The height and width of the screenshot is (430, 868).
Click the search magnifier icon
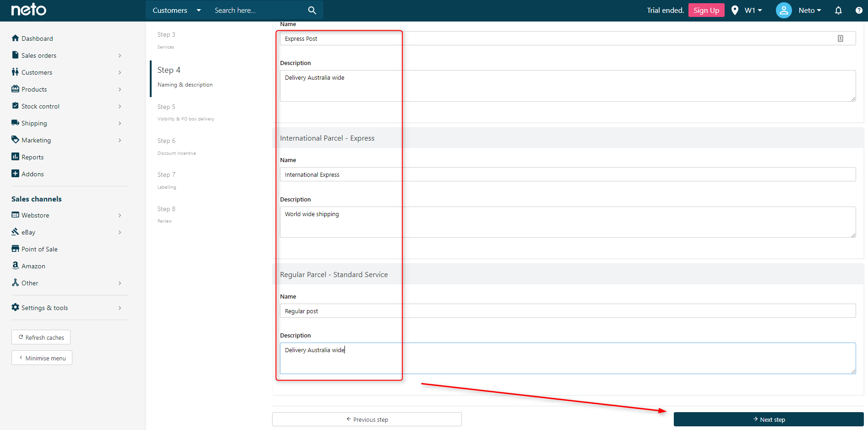coord(312,10)
